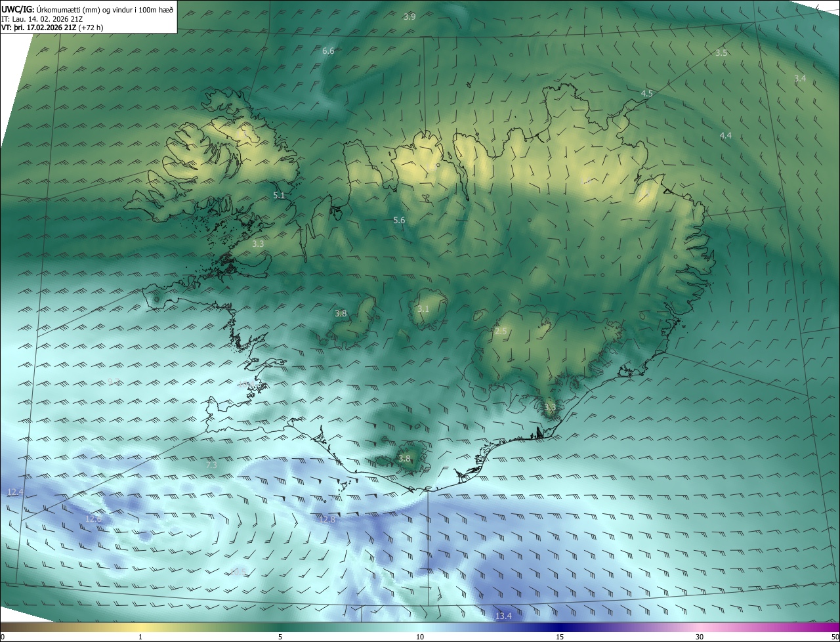Click the 7.3 value label on the map
840x642 pixels.
tap(211, 465)
